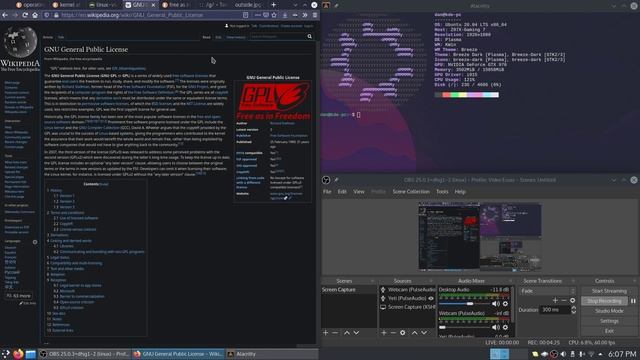Remove scene with minus in Scenes panel
Viewport: 640px width, 360px height.
(335, 333)
